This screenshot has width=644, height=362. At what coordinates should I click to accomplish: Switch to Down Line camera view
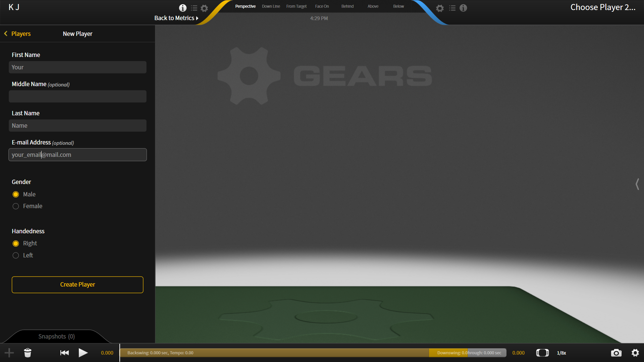[x=271, y=6]
